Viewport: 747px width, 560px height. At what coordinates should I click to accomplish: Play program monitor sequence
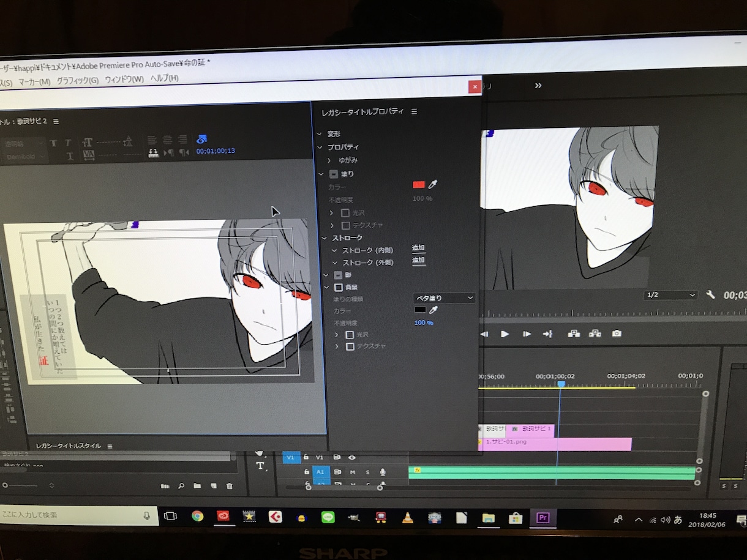505,334
